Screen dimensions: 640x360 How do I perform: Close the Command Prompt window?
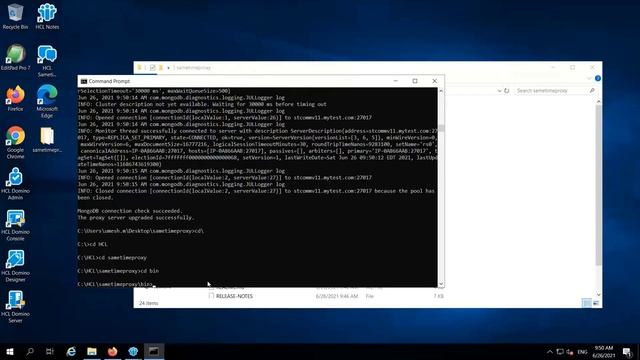tap(435, 81)
